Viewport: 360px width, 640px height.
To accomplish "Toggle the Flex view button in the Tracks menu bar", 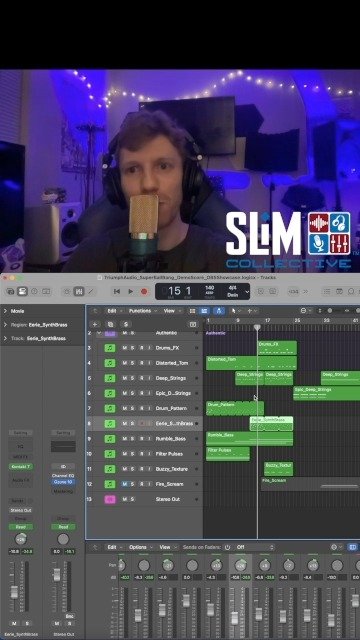I will pos(204,311).
